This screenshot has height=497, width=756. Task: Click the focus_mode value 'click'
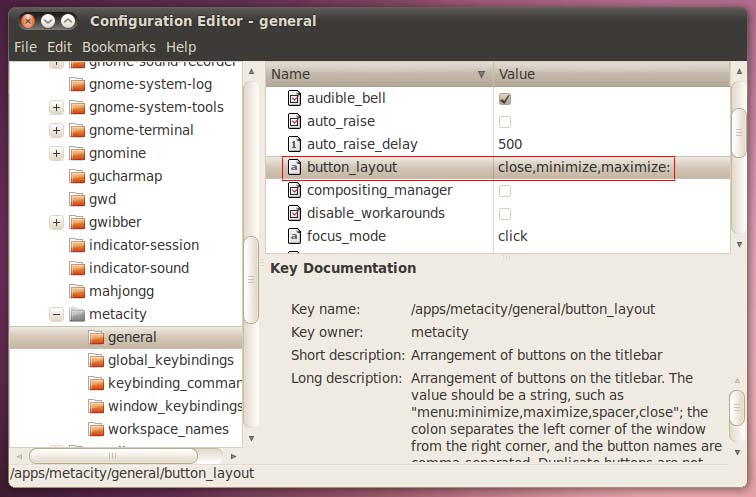[513, 236]
